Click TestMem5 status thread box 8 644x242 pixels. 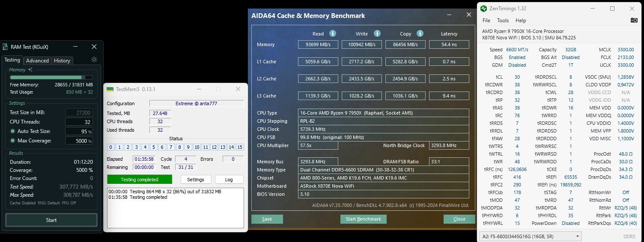pyautogui.click(x=179, y=147)
